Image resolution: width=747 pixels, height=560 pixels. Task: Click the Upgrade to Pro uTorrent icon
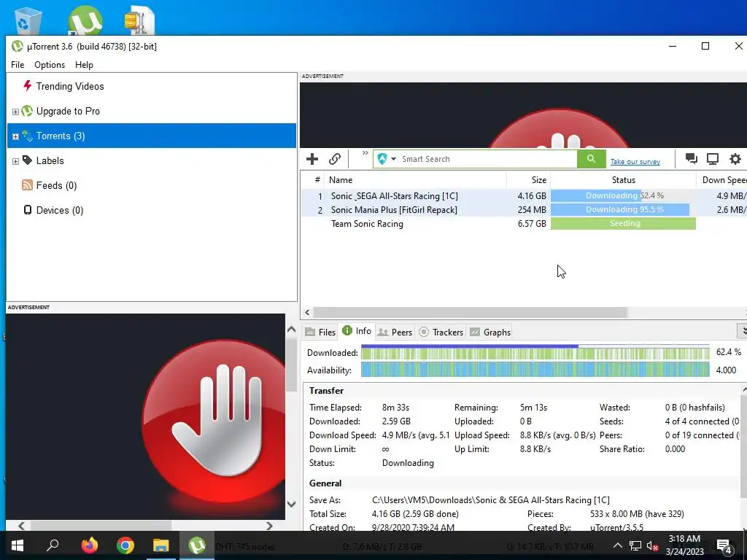tap(27, 111)
